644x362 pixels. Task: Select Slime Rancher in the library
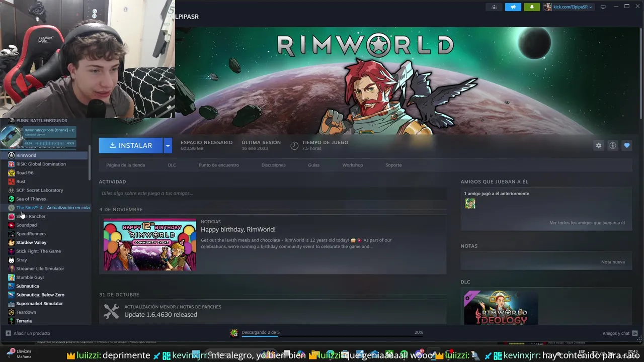click(30, 216)
